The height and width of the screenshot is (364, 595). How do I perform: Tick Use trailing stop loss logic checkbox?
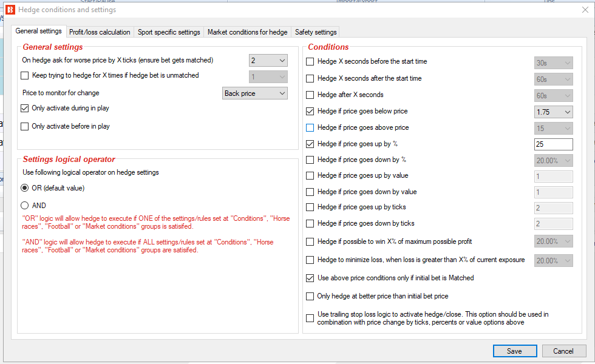[x=310, y=318]
